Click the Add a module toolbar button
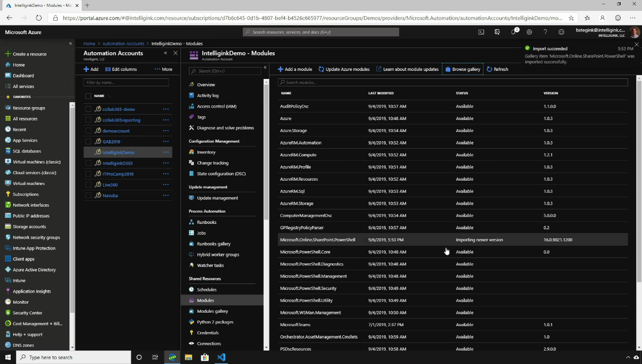This screenshot has height=364, width=642. click(x=295, y=69)
